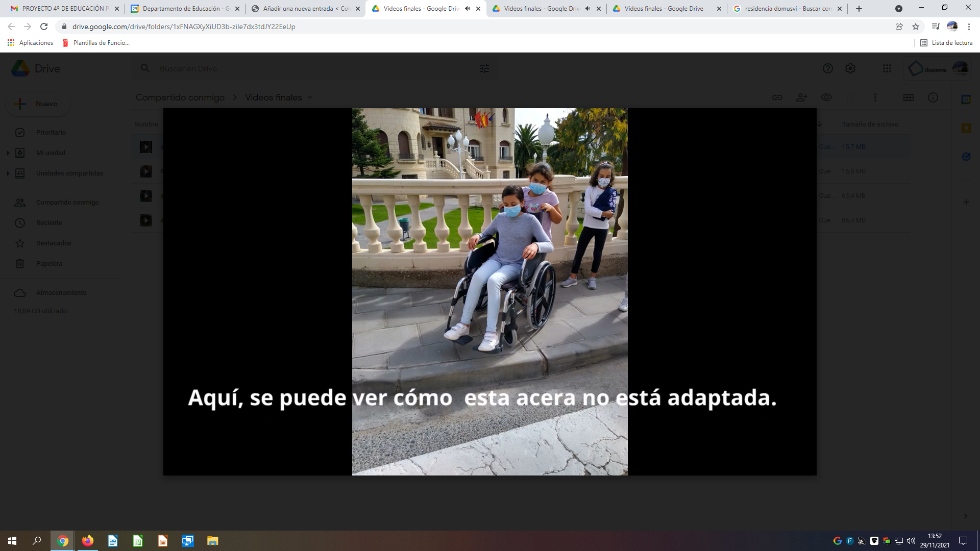Mute audio on active Videos finales tab
The height and width of the screenshot is (551, 980).
467,9
